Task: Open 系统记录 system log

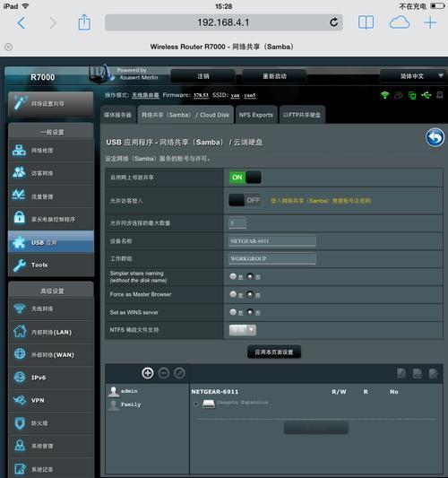Action: pos(51,468)
